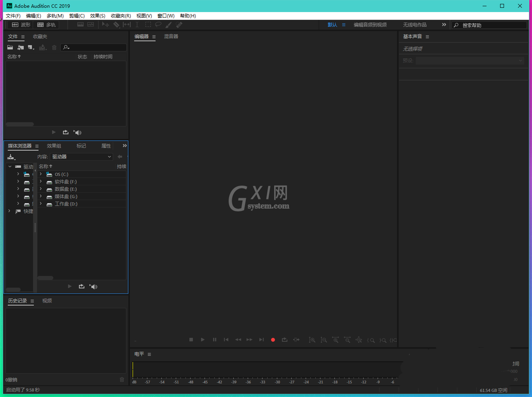Click the Rewind transport button
532x397 pixels.
[x=238, y=340]
